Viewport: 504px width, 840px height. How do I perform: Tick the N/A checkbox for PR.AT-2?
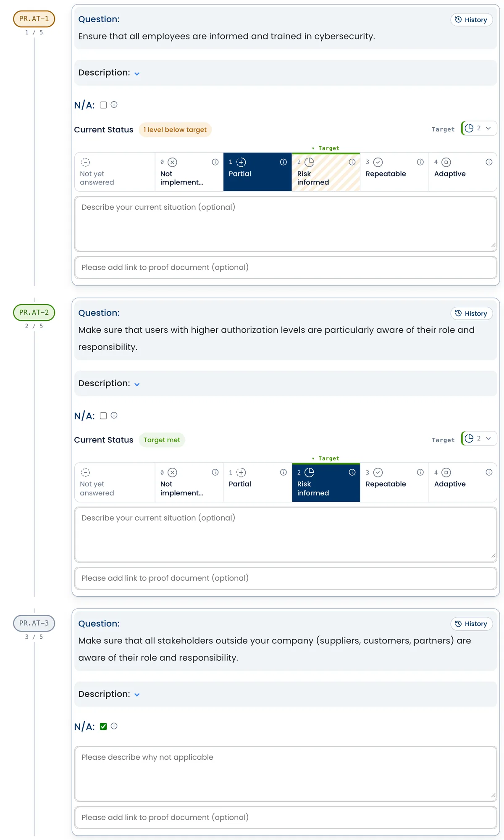click(x=103, y=416)
